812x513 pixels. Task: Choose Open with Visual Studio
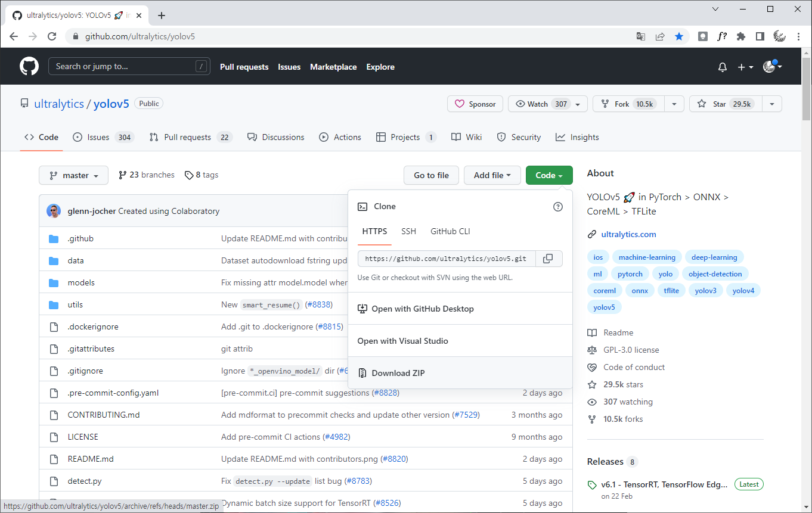pos(460,341)
